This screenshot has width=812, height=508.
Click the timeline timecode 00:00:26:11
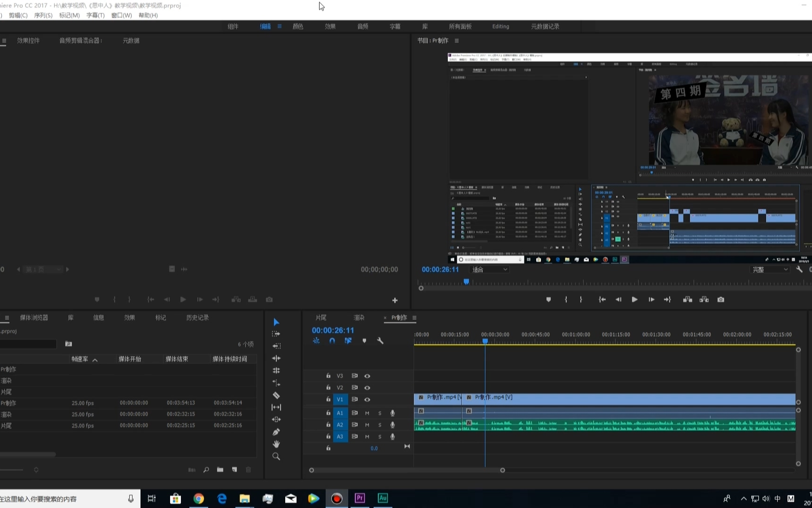tap(333, 330)
